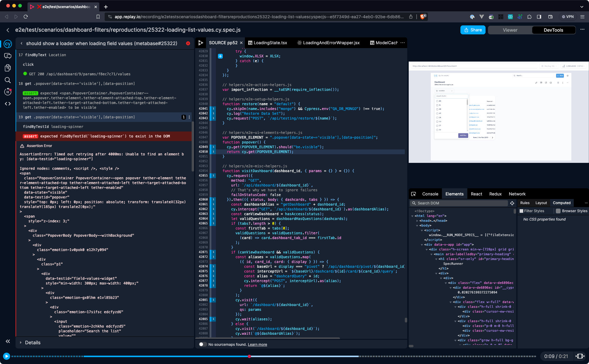Image resolution: width=589 pixels, height=364 pixels.
Task: Switch to the Network tab
Action: (x=517, y=194)
